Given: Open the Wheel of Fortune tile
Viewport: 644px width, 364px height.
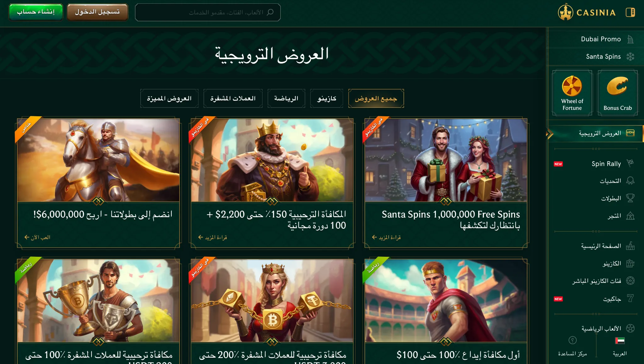Looking at the screenshot, I should coord(572,93).
